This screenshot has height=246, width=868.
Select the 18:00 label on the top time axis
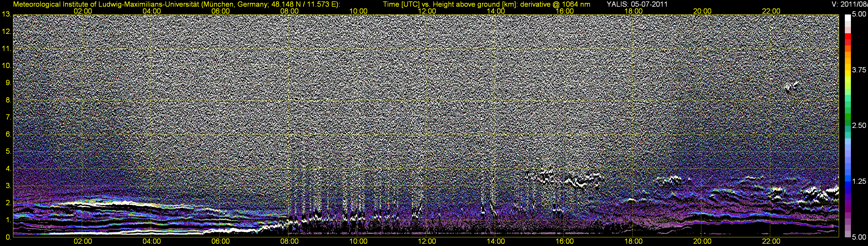(x=633, y=11)
